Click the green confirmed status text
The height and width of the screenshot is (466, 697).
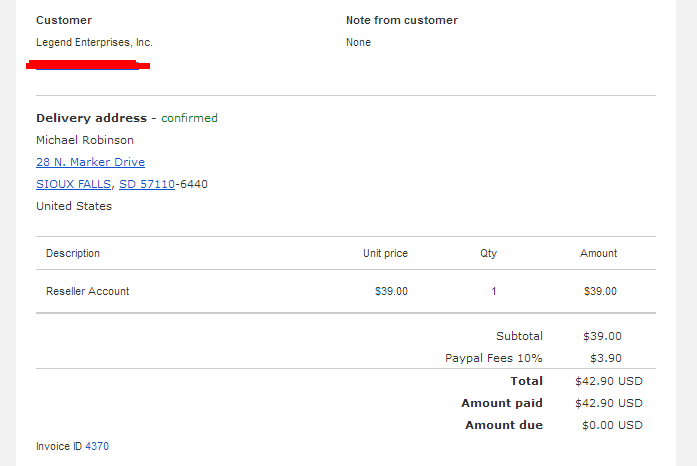click(x=189, y=118)
